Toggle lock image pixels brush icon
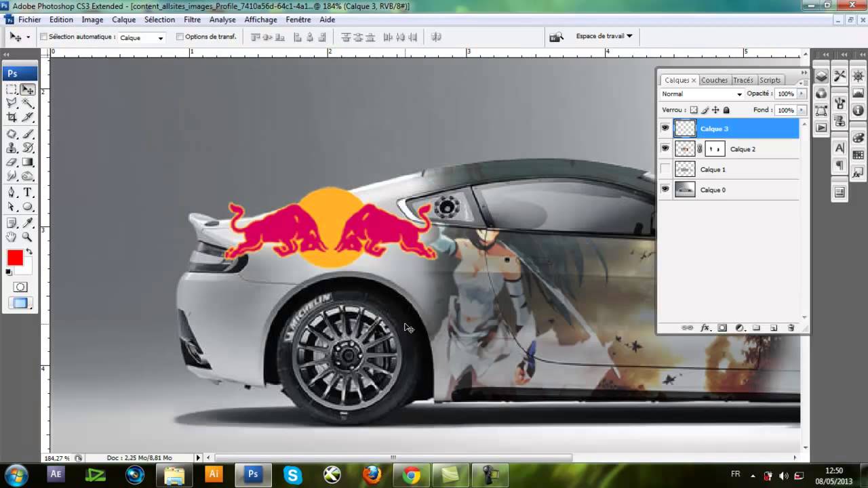This screenshot has width=868, height=488. [705, 110]
